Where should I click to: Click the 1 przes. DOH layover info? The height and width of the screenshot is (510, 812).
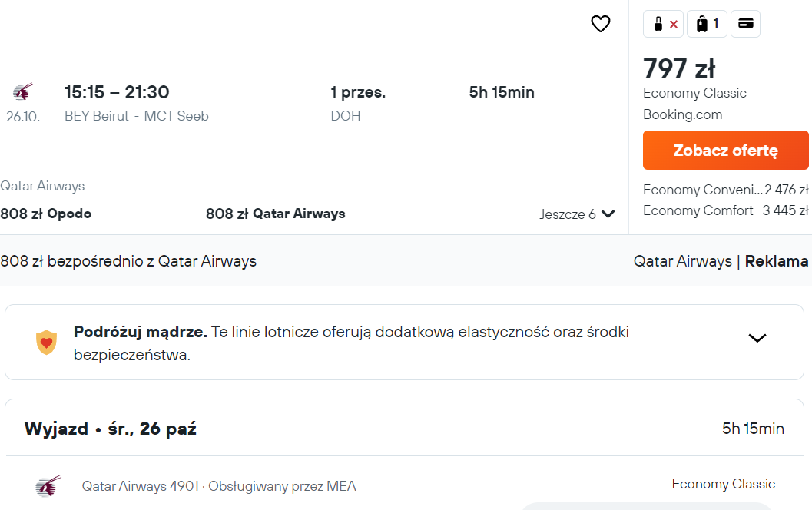click(358, 104)
